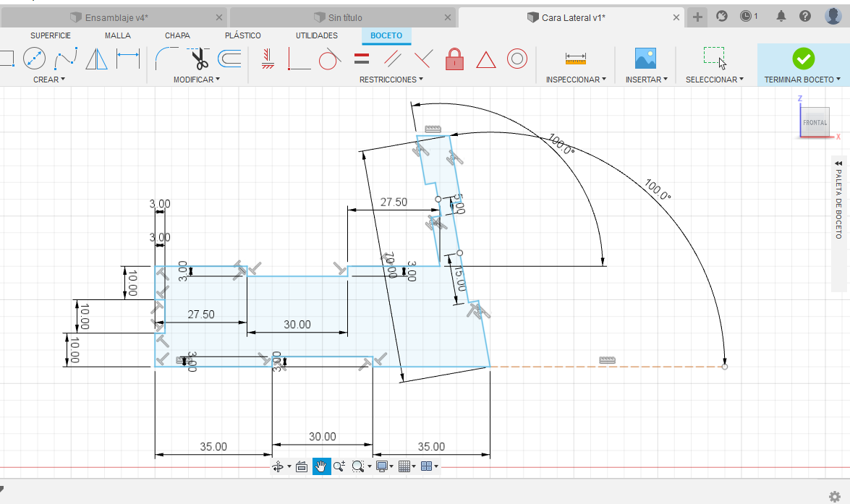Select the Spline sketch tool
Image resolution: width=850 pixels, height=504 pixels.
66,59
